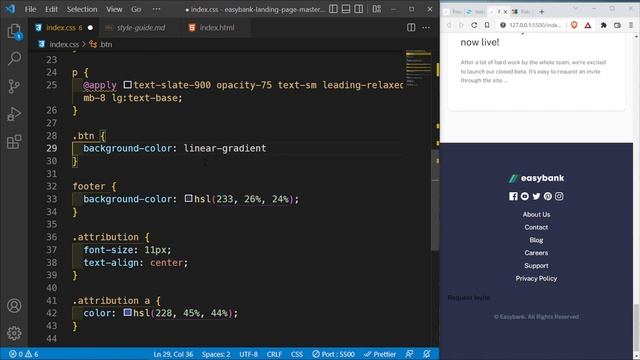Switch to the index.css tab
Screen dimensions: 640x360
point(64,28)
